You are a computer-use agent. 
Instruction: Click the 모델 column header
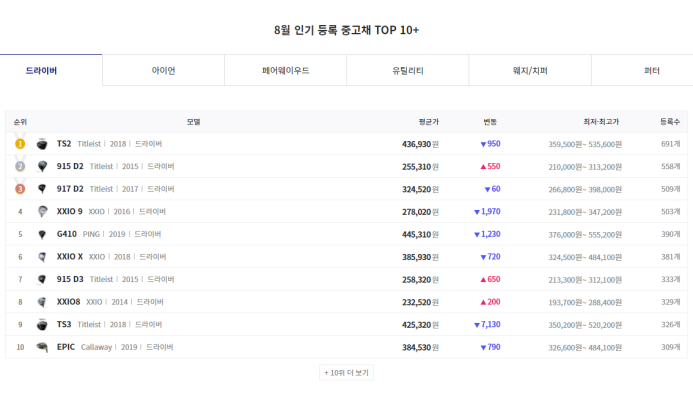193,122
